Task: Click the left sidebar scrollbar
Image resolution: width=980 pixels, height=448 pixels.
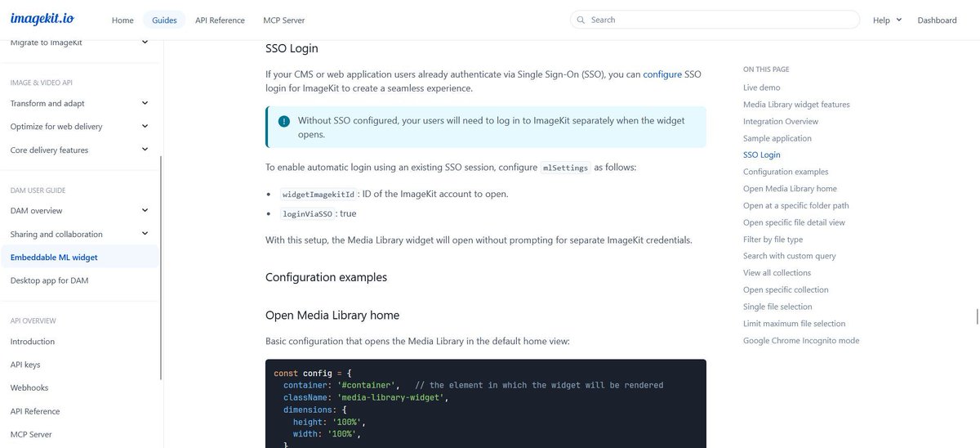Action: (161, 268)
